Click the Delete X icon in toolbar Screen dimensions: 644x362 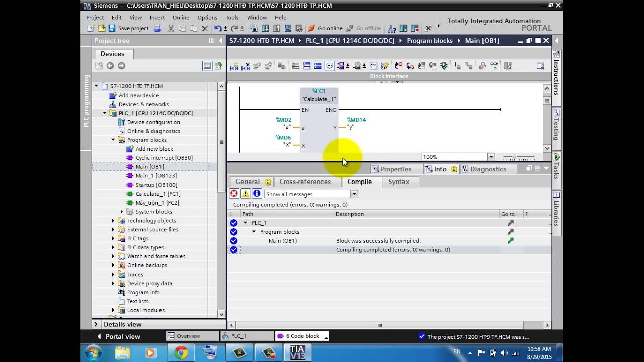tap(205, 28)
